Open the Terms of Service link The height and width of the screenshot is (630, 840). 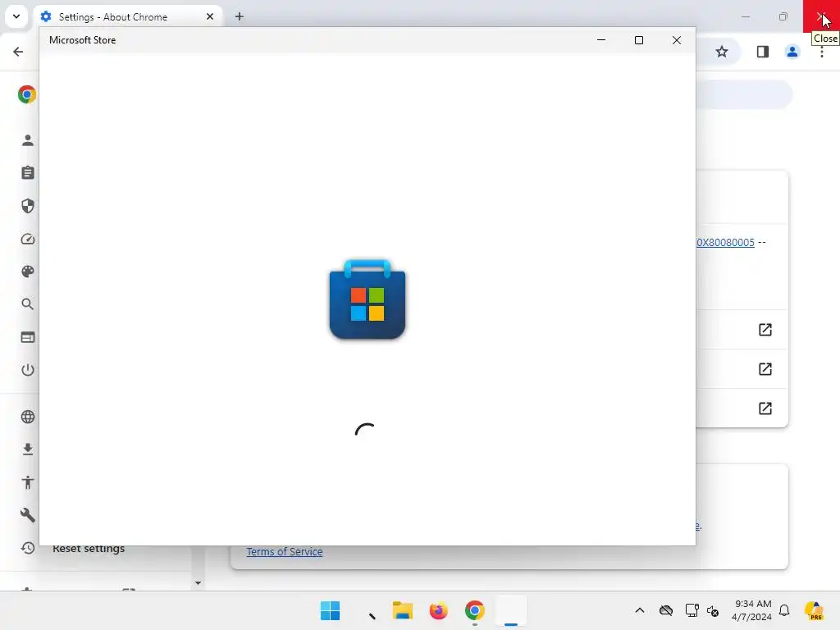pyautogui.click(x=285, y=552)
